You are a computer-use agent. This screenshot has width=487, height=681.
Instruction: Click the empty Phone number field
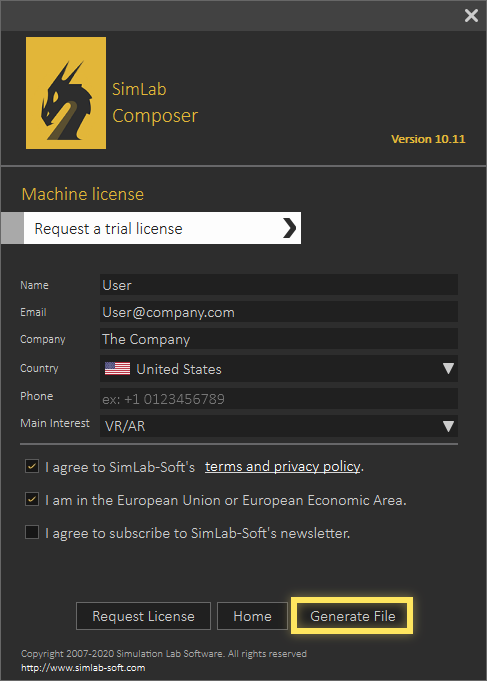coord(279,399)
